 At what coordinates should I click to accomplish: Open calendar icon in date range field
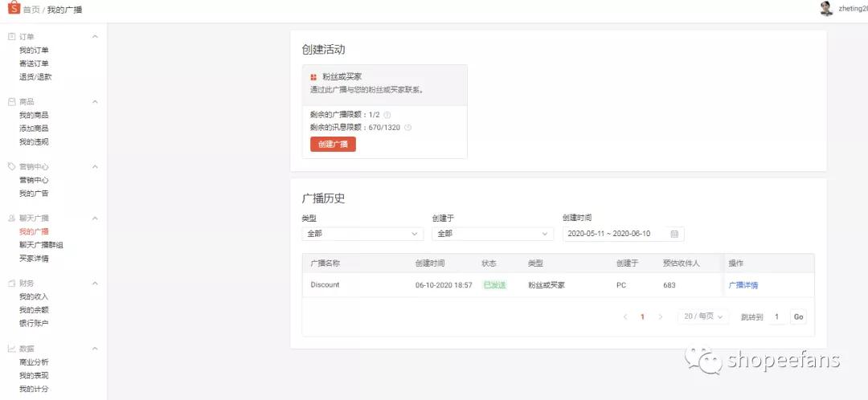pyautogui.click(x=674, y=234)
